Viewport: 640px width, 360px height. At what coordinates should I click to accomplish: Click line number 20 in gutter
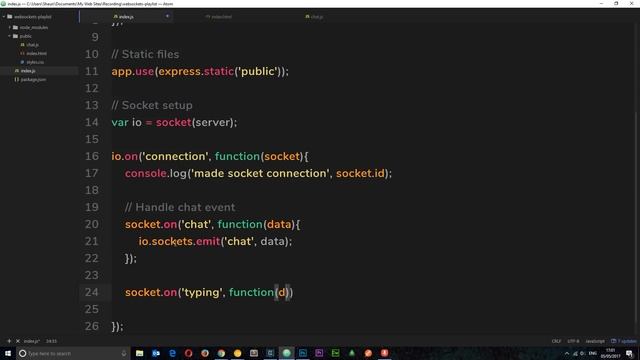coord(92,224)
